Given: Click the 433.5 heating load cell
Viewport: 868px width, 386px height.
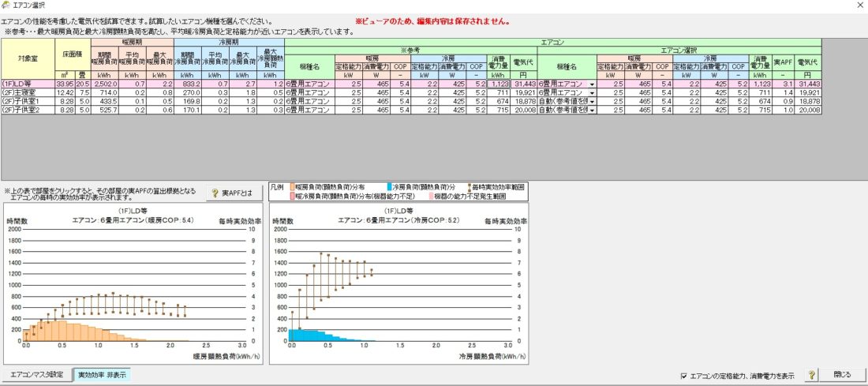Looking at the screenshot, I should (x=105, y=101).
